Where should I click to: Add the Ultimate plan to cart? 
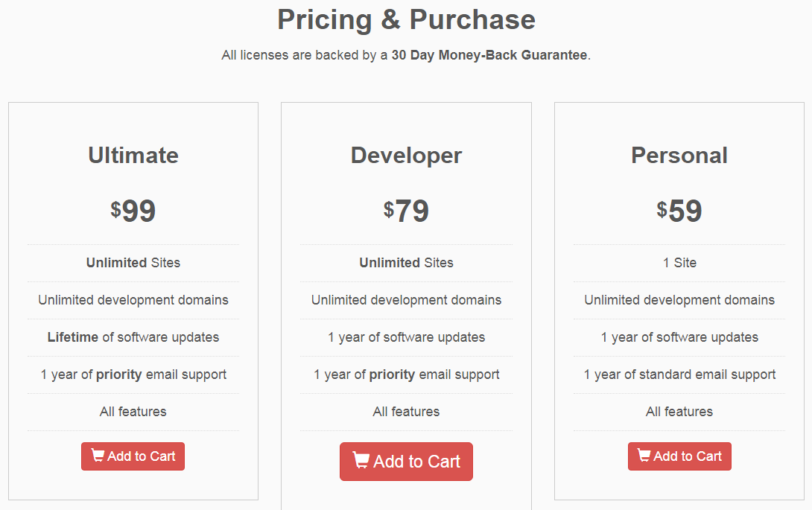coord(133,456)
